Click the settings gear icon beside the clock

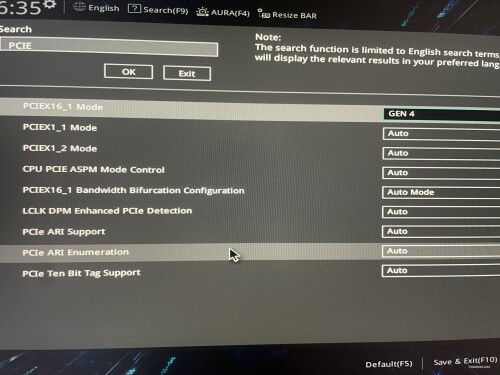[x=50, y=5]
